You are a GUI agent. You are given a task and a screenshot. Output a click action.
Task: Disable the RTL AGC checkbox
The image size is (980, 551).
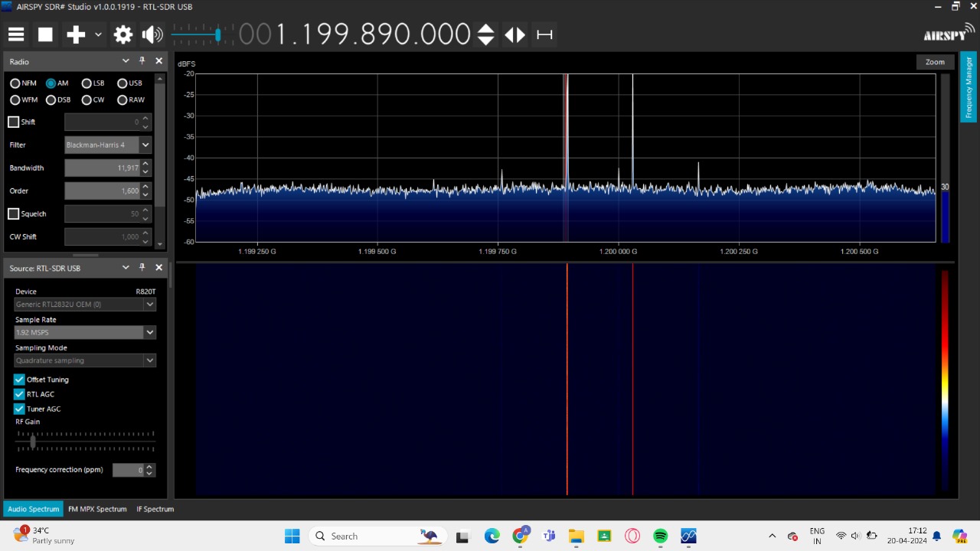coord(20,394)
